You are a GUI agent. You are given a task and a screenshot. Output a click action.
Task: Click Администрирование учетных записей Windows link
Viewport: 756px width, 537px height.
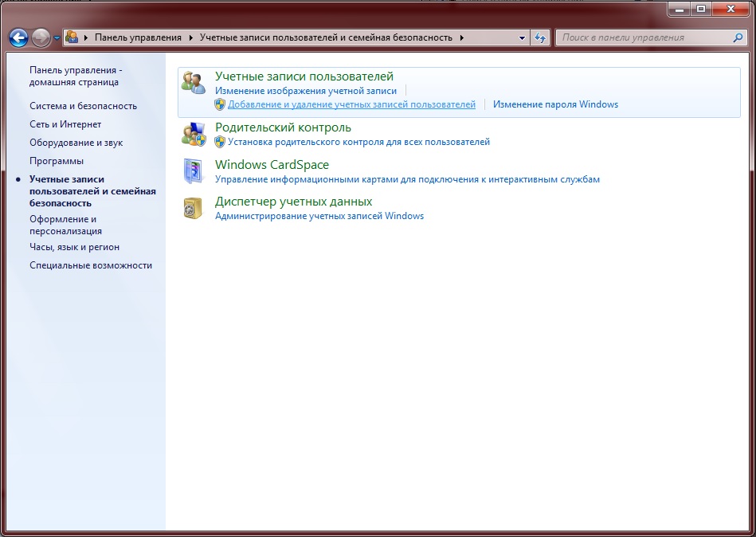pos(319,216)
